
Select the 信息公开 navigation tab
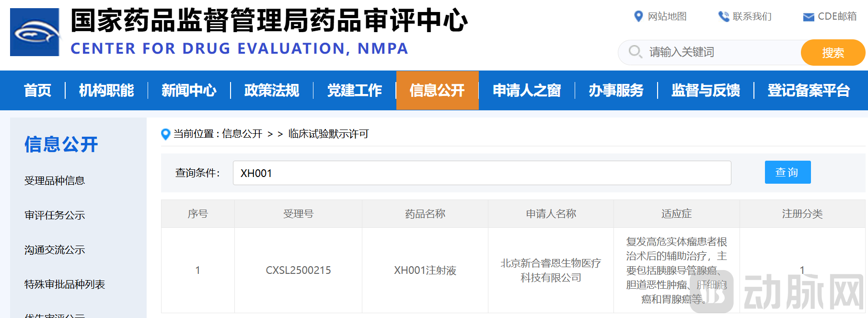coord(437,90)
